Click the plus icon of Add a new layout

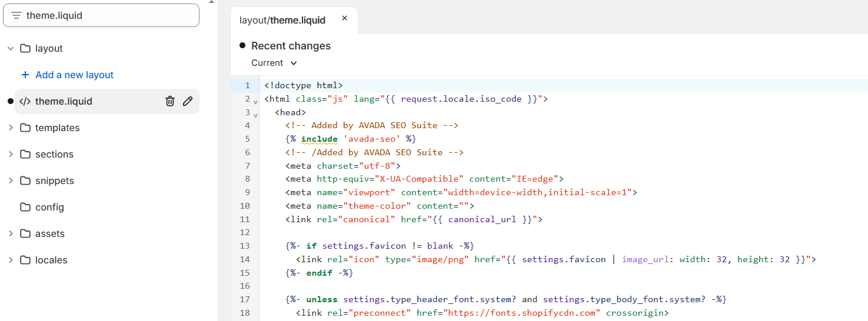[x=25, y=75]
